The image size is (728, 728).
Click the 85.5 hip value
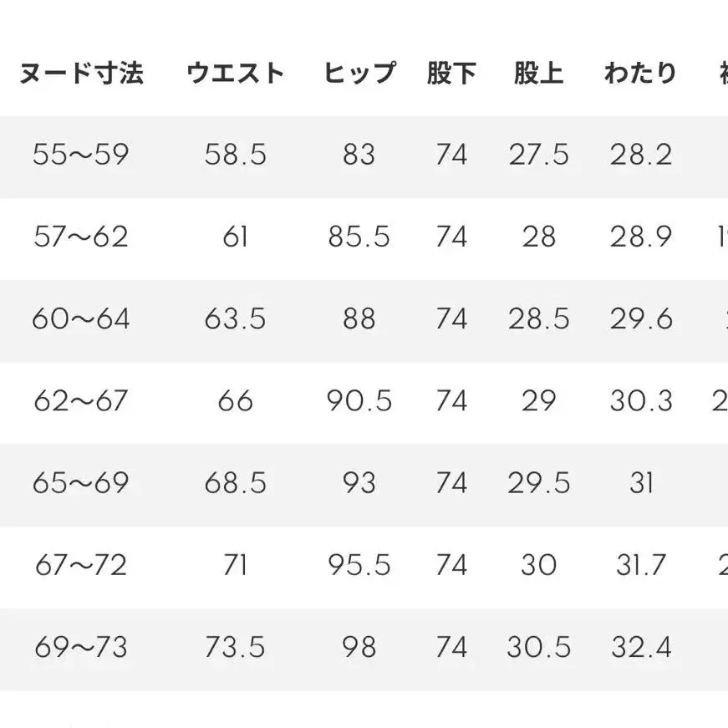pyautogui.click(x=359, y=237)
